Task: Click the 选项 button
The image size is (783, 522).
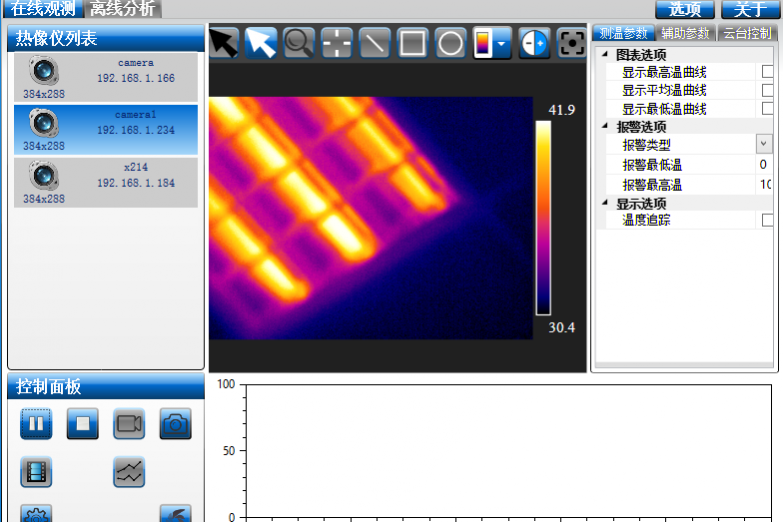Action: (685, 9)
